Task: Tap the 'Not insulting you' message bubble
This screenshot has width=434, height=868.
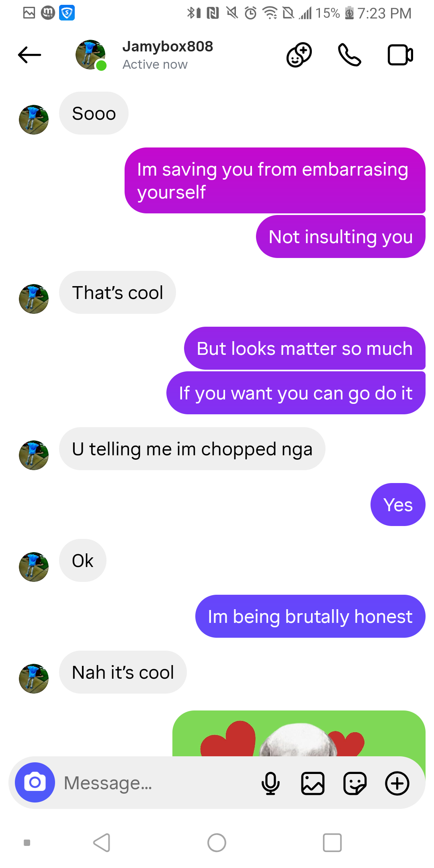Action: [341, 237]
